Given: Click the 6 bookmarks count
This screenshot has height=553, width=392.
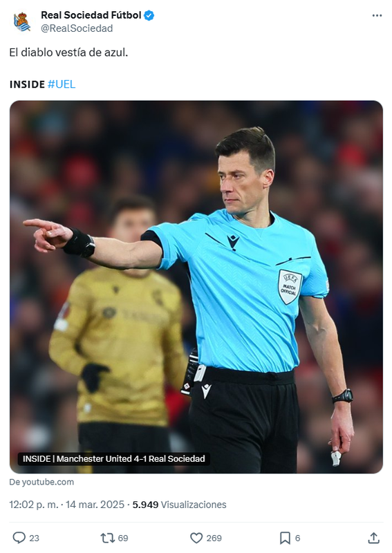Looking at the screenshot, I should (x=297, y=538).
